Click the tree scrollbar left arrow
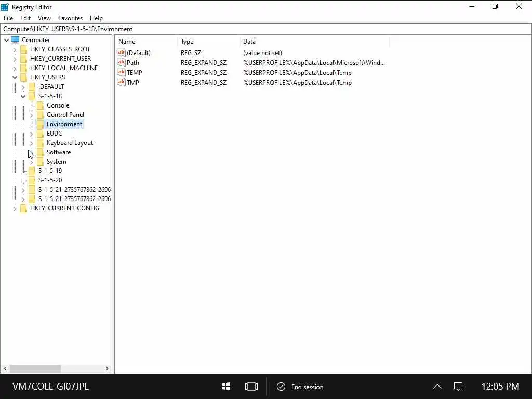 5,368
